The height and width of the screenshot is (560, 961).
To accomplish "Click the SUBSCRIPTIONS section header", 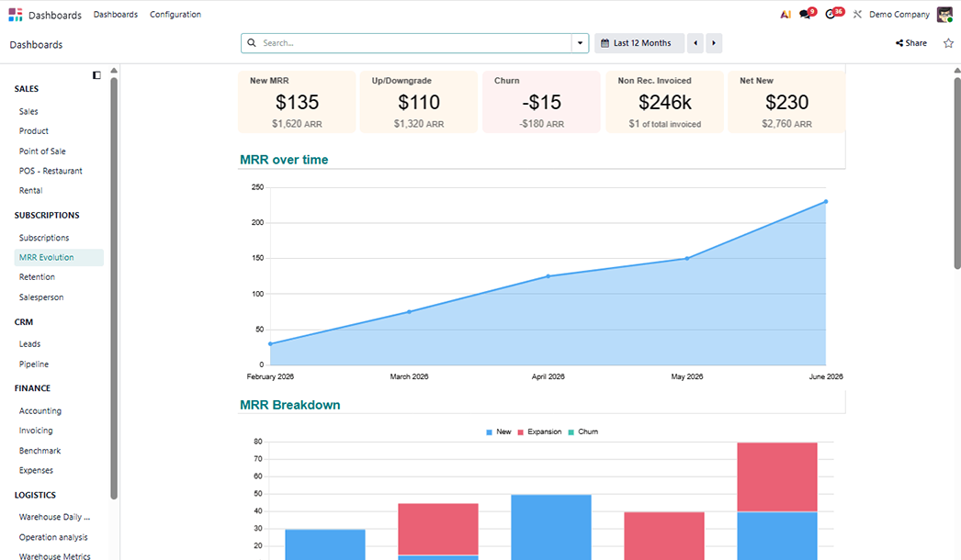I will pos(47,216).
